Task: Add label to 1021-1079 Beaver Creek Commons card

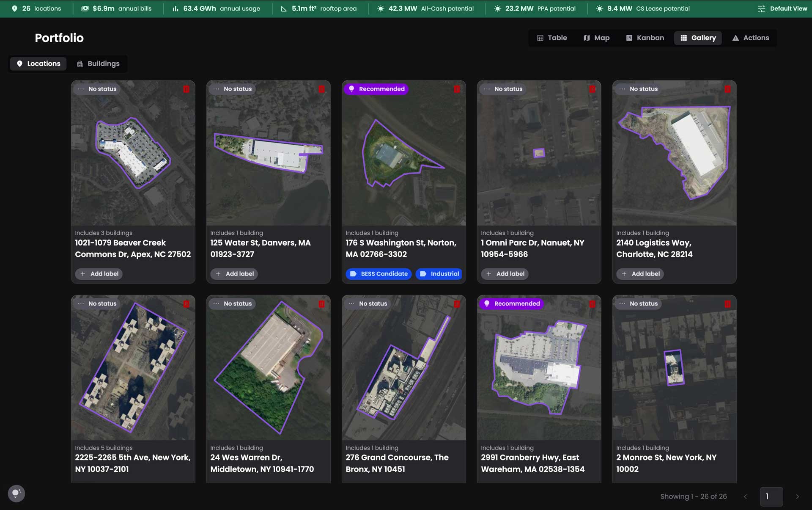Action: coord(99,274)
